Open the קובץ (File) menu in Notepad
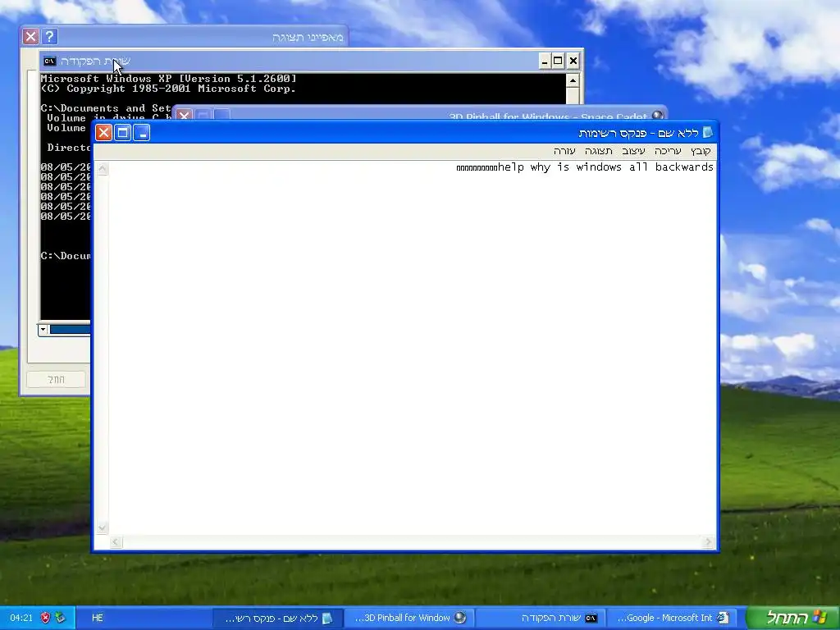840x630 pixels. 701,151
